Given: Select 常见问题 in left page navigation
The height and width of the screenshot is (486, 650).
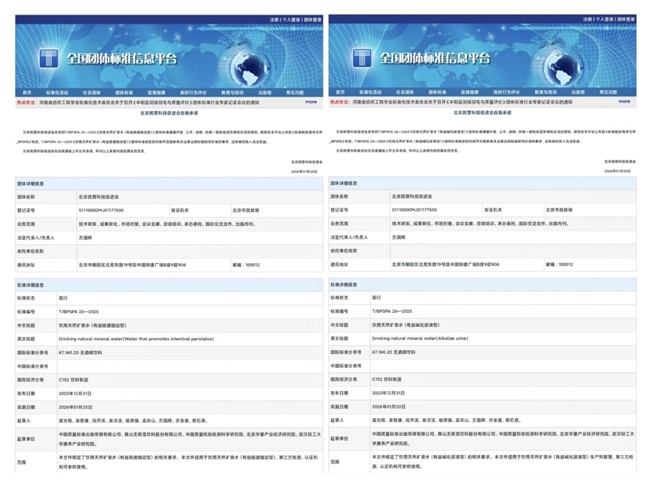Looking at the screenshot, I should [295, 92].
